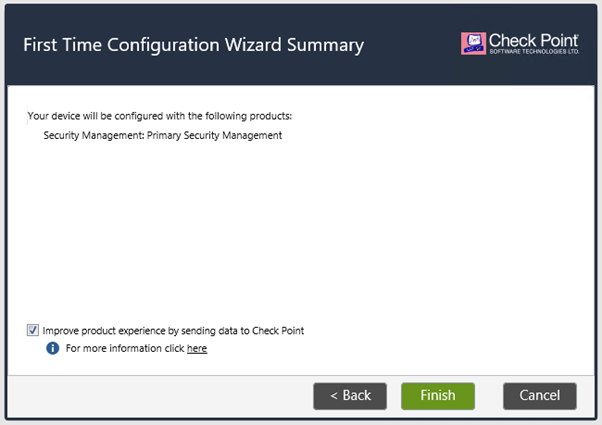Click the empty white summary area

[x=300, y=230]
